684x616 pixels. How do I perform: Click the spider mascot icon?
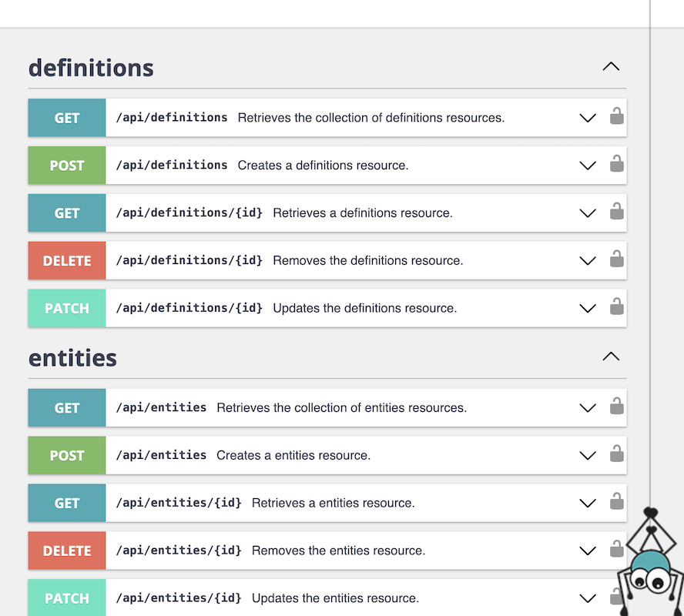(x=649, y=566)
